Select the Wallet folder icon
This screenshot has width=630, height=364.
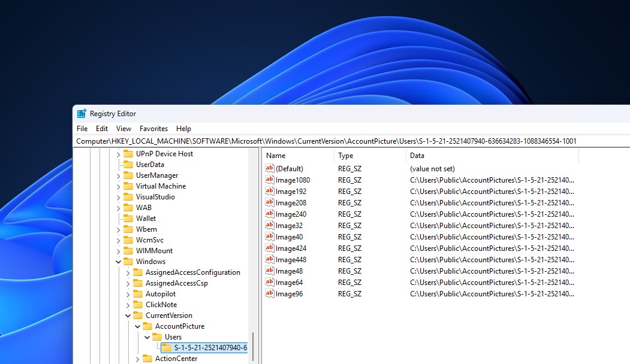point(128,219)
